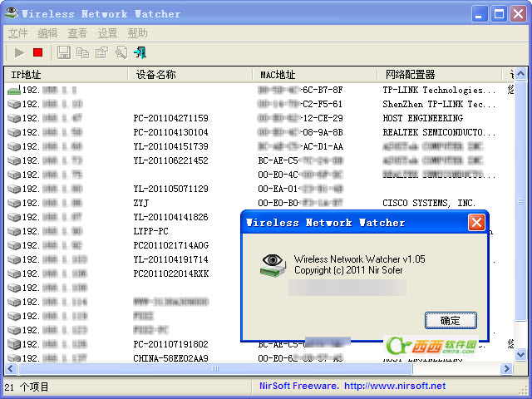This screenshot has width=532, height=399.
Task: Click the vertical scrollbar thumb
Action: click(x=521, y=201)
